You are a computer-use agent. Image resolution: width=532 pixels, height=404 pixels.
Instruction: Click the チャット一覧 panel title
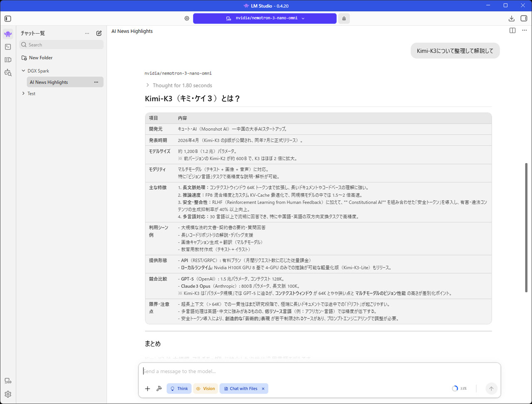click(33, 33)
